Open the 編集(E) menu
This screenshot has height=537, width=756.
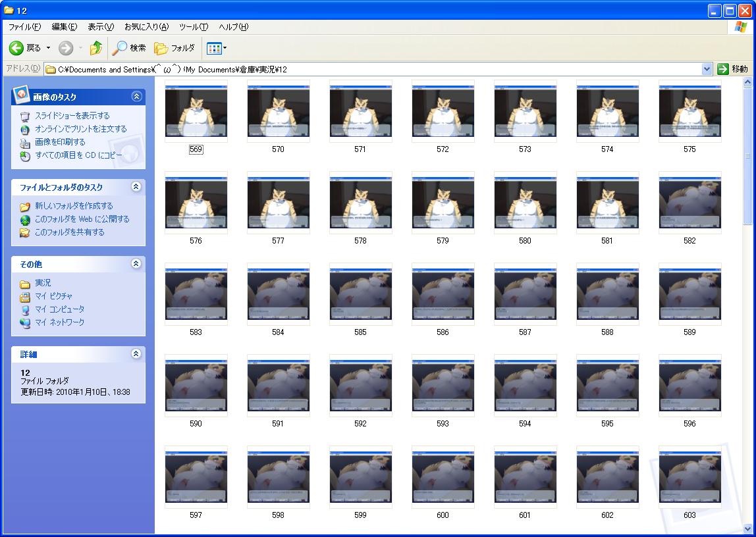click(x=64, y=27)
